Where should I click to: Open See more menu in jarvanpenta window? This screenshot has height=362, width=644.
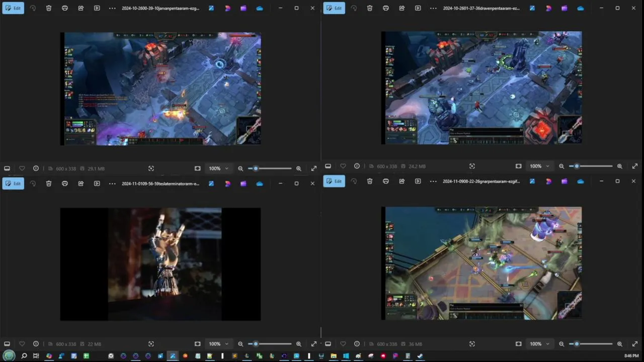112,8
